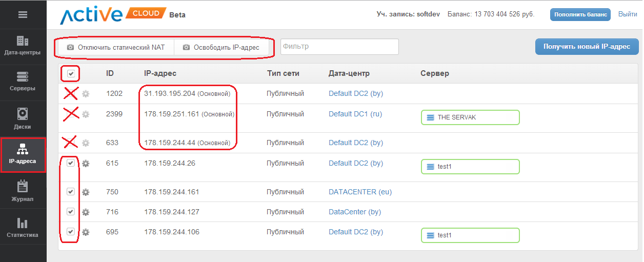Click the Фильтр input field

(339, 47)
